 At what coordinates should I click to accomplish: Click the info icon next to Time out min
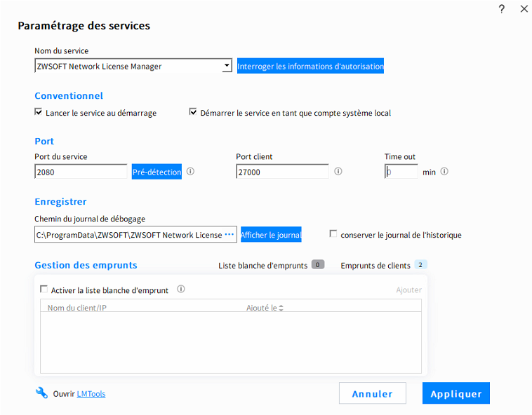tap(444, 171)
